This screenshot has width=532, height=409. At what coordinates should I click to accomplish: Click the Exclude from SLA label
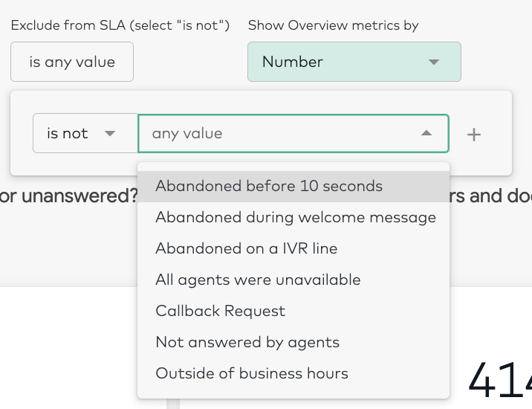(x=120, y=25)
